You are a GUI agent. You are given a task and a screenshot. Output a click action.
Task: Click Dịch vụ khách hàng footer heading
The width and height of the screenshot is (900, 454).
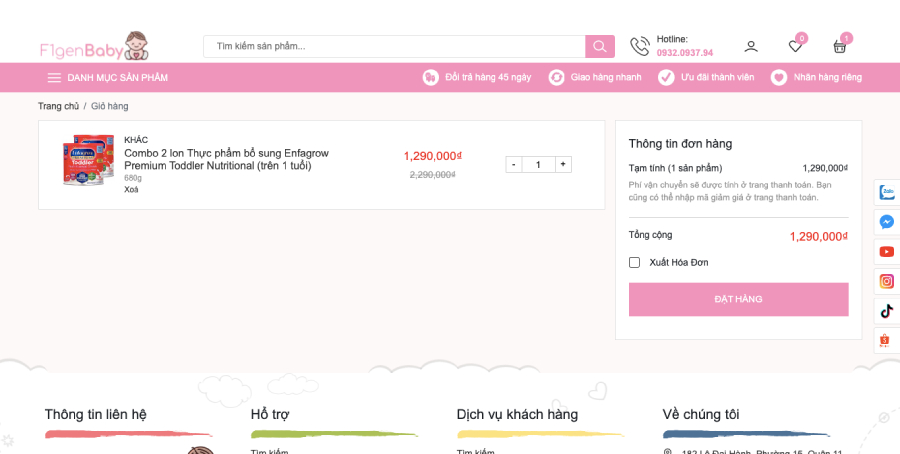click(517, 414)
